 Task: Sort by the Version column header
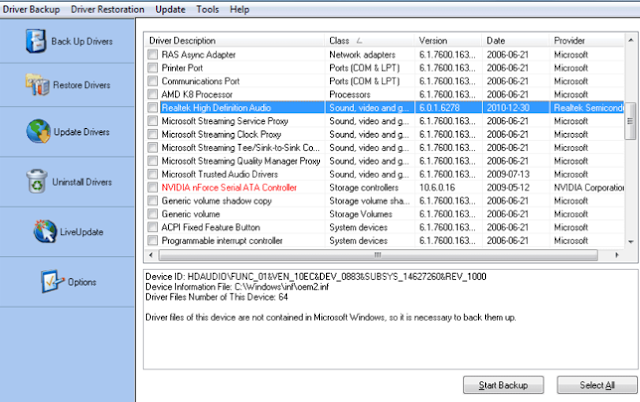(448, 40)
